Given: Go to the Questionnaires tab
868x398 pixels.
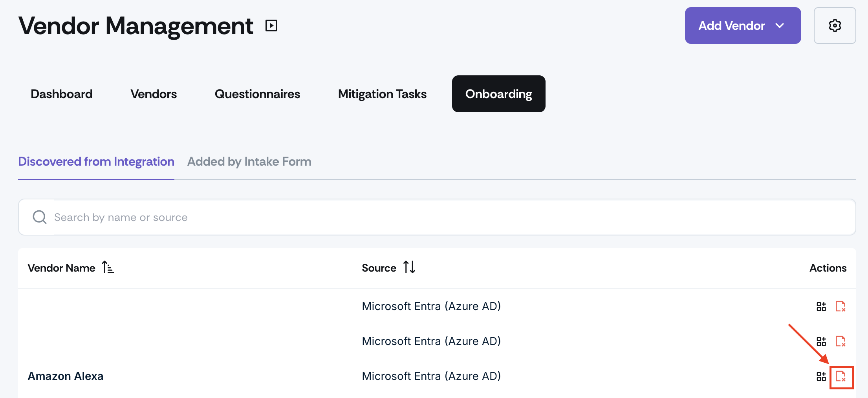Looking at the screenshot, I should [257, 94].
